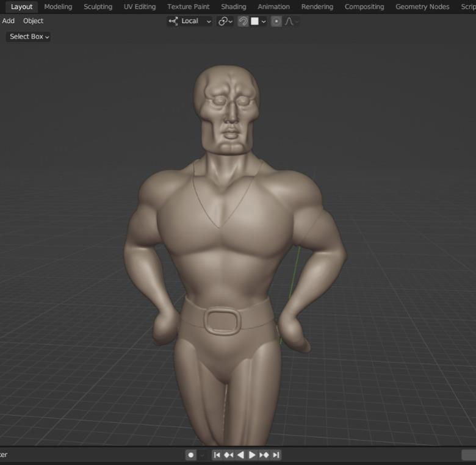Open the auto keyframing options dropdown
476x465 pixels.
(x=201, y=455)
